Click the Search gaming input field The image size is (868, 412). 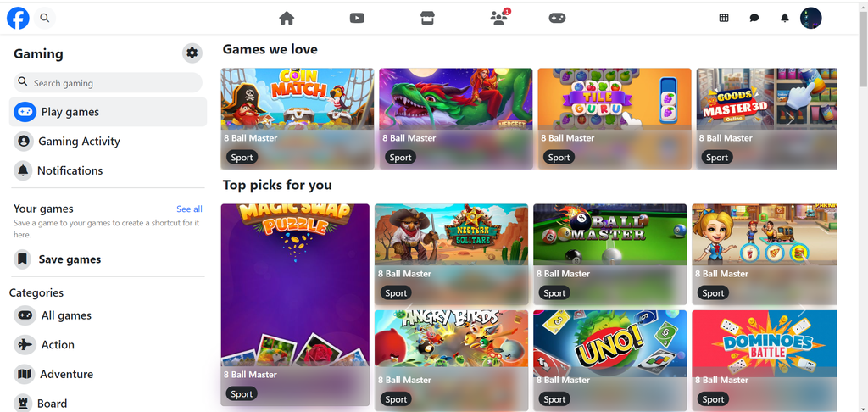coord(108,82)
